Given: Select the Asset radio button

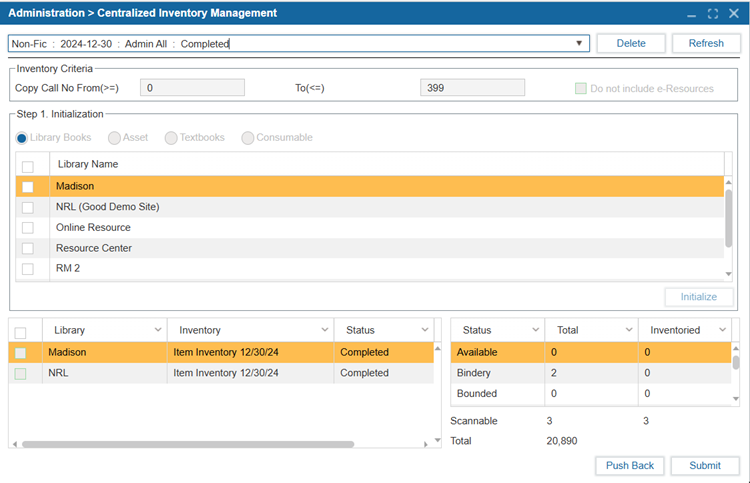Looking at the screenshot, I should click(x=114, y=138).
